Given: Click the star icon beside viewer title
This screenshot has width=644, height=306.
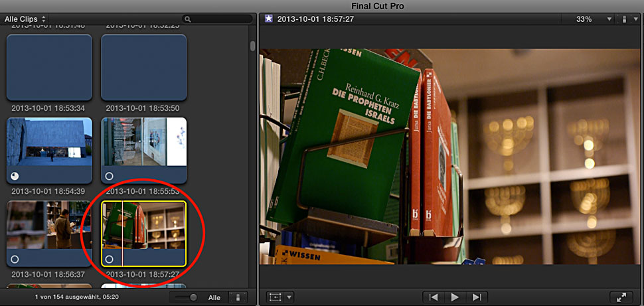Looking at the screenshot, I should click(268, 19).
